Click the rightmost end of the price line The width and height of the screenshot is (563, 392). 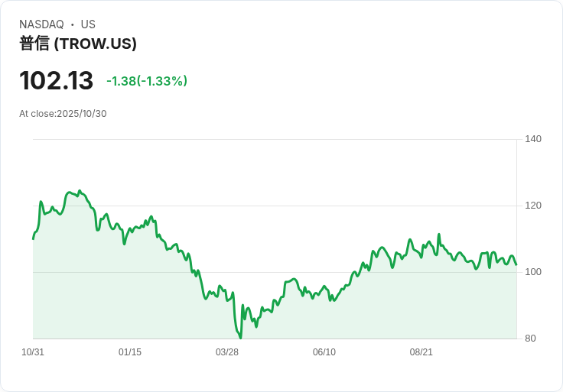coord(516,264)
